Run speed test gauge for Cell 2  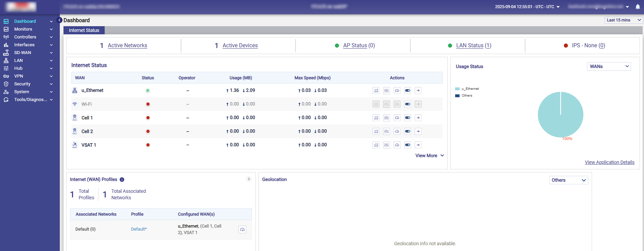tap(397, 131)
